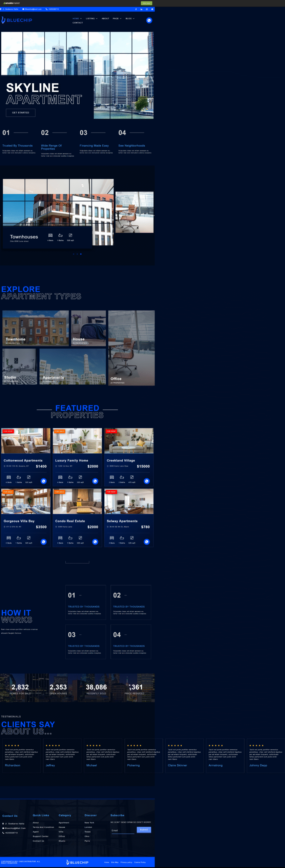Screen dimensions: 285x868
Task: Open the LinkedIn icon in top bar
Action: [141, 9]
